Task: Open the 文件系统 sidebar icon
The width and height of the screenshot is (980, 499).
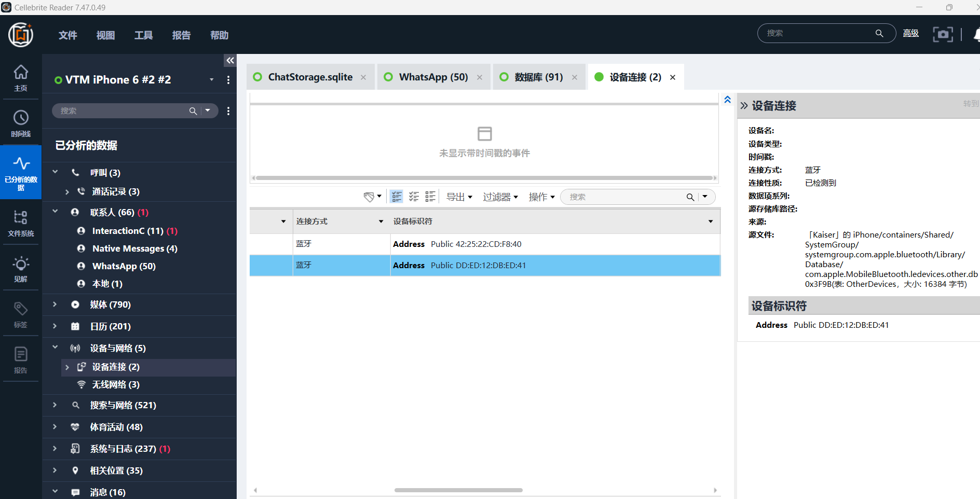Action: click(x=21, y=223)
